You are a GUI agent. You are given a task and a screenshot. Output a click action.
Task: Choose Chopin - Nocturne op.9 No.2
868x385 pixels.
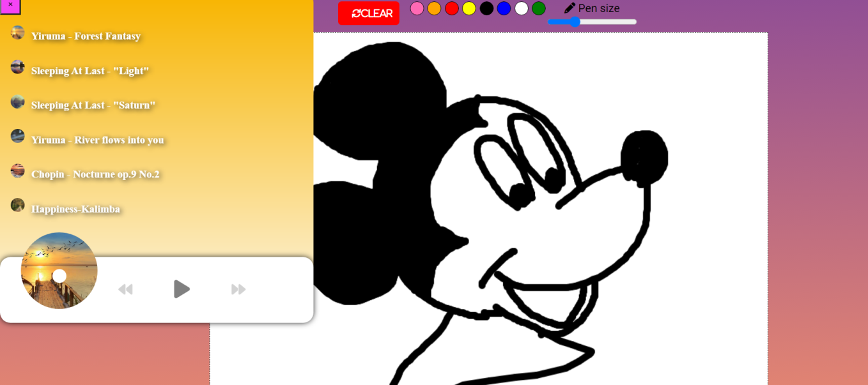[95, 174]
